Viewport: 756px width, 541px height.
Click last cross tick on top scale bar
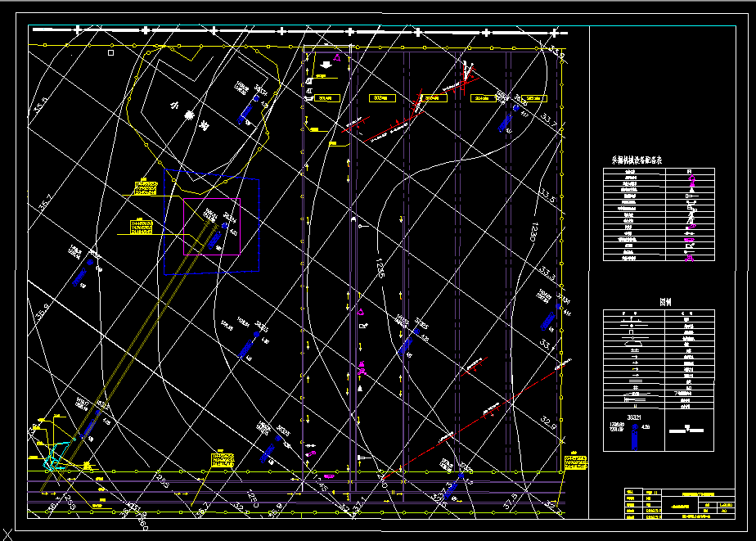point(555,33)
